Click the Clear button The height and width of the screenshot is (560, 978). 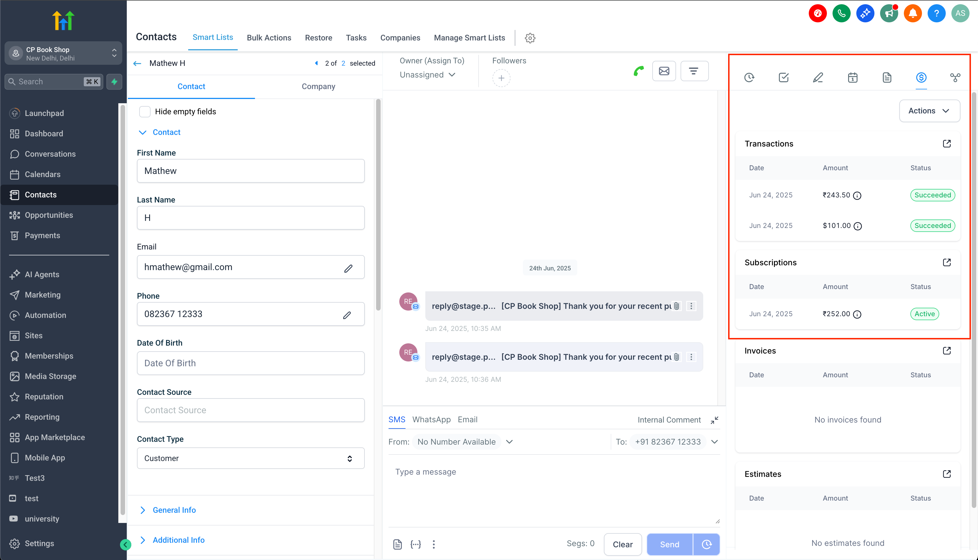623,544
